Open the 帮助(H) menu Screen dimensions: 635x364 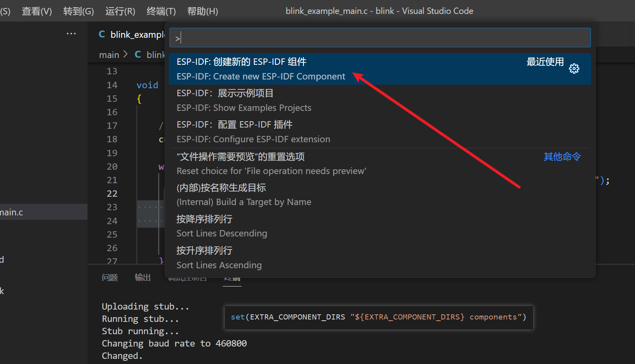click(203, 11)
